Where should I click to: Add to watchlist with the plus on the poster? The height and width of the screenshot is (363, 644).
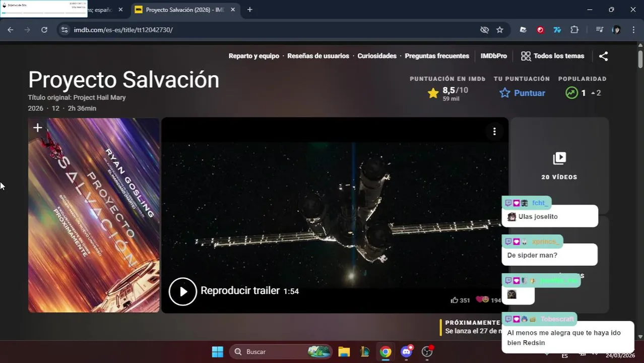coord(37,128)
